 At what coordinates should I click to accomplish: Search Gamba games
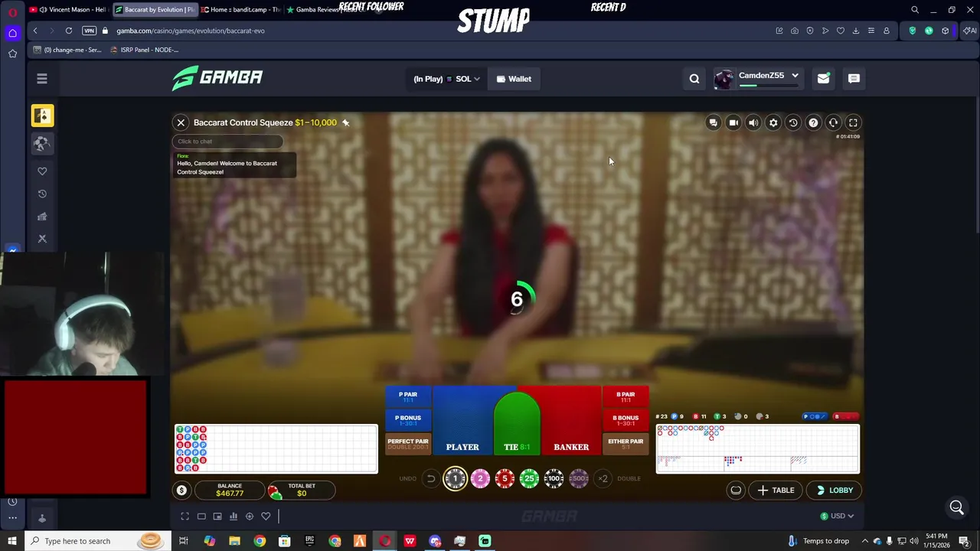[694, 79]
